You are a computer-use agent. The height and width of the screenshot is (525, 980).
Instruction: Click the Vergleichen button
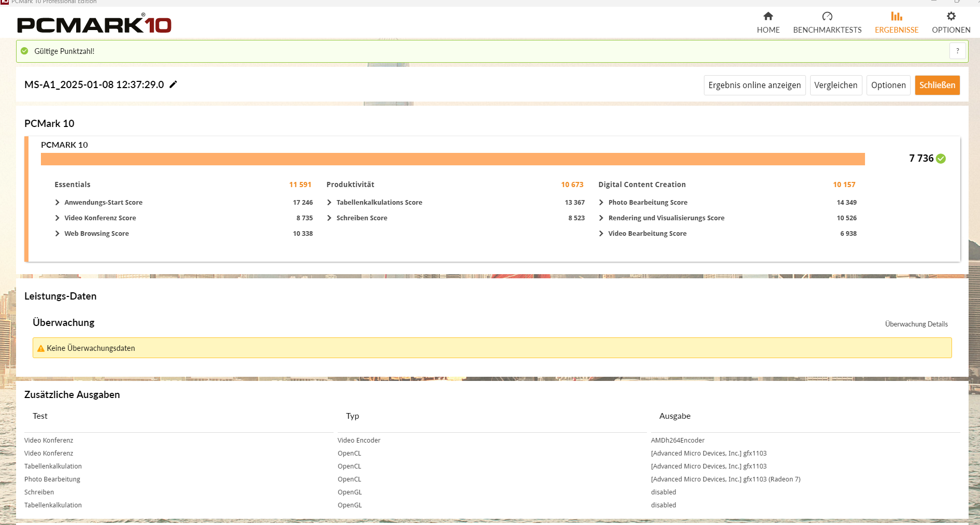tap(836, 85)
